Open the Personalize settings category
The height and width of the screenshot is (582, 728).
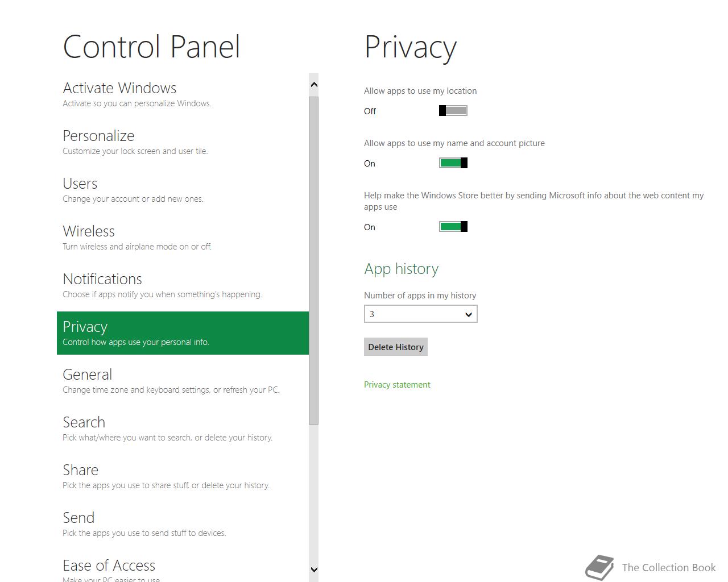tap(183, 142)
